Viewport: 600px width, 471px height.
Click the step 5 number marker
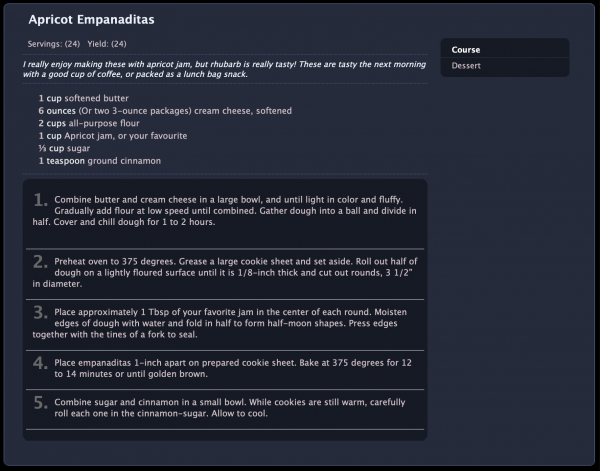click(40, 403)
